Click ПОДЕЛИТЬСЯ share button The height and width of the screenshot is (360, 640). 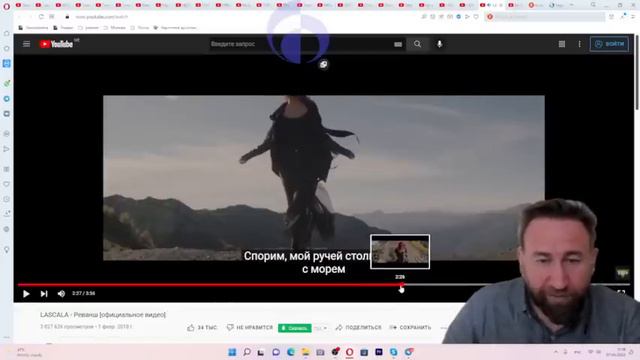(x=358, y=327)
